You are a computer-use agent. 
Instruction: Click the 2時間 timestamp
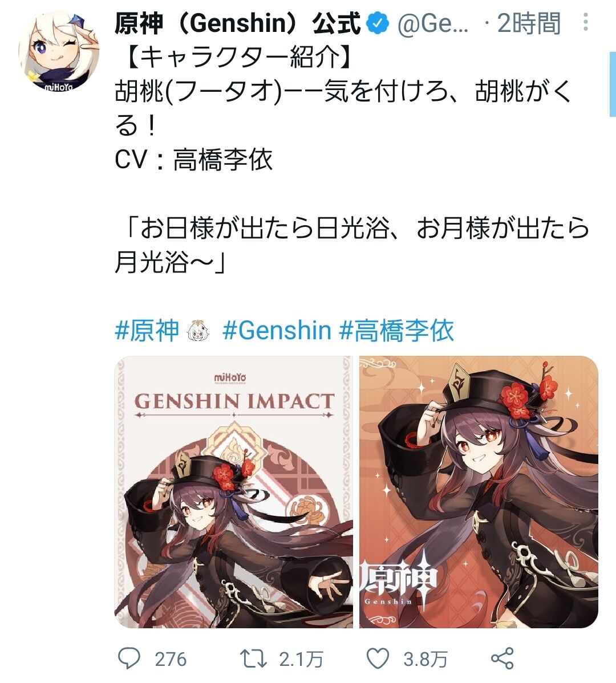click(528, 23)
